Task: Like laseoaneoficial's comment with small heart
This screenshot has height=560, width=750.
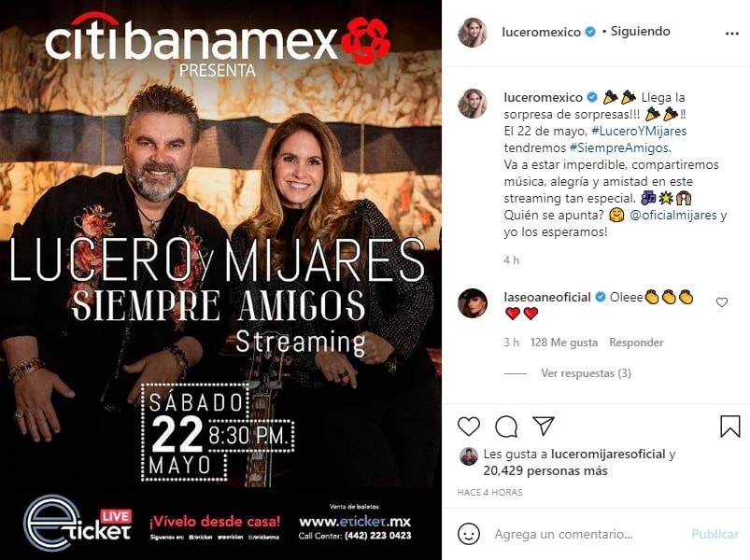Action: point(722,302)
